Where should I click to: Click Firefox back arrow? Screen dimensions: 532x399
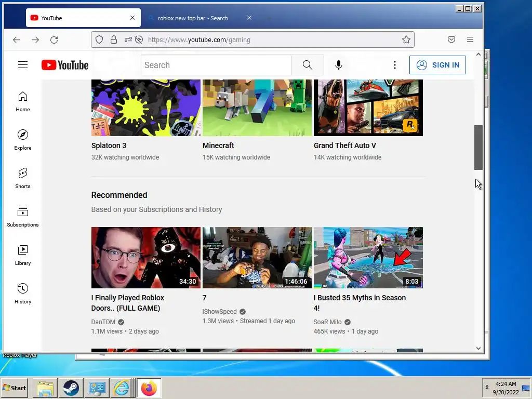pyautogui.click(x=17, y=39)
